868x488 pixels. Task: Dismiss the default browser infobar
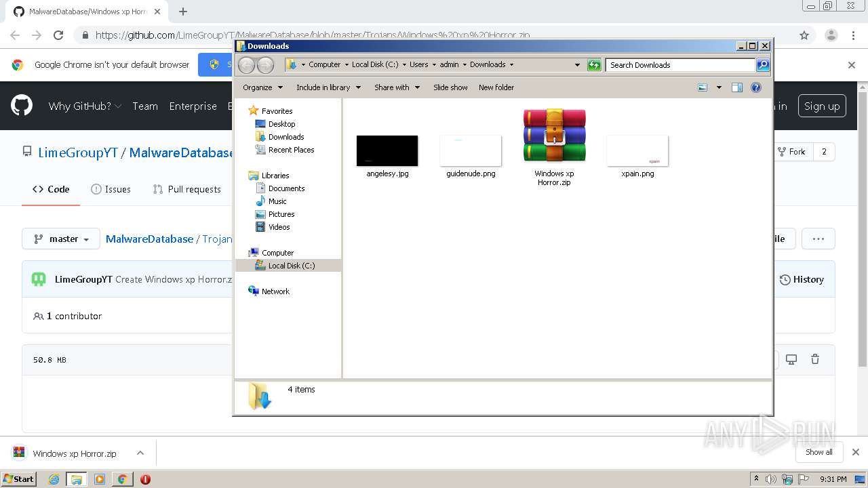[852, 65]
